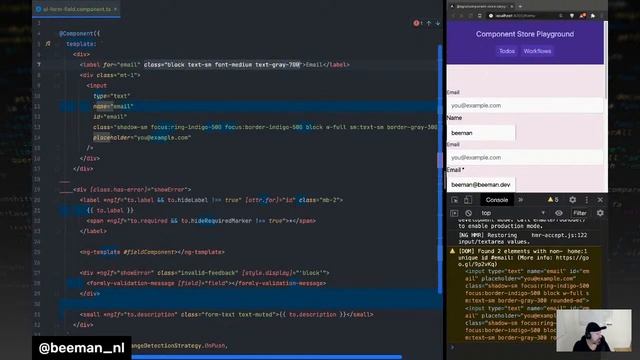640x360 pixels.
Task: Click the Email input containing beeman@beeman.dev
Action: coord(481,184)
